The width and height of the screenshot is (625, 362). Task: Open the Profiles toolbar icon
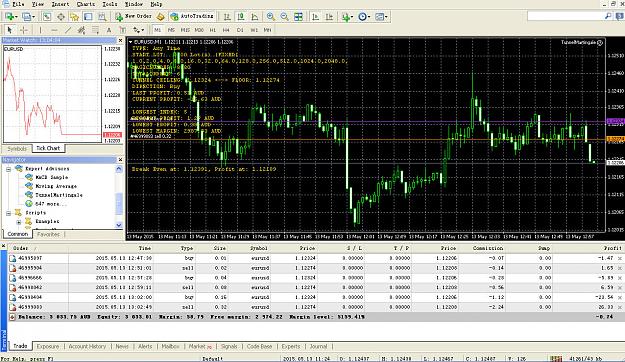coord(28,16)
